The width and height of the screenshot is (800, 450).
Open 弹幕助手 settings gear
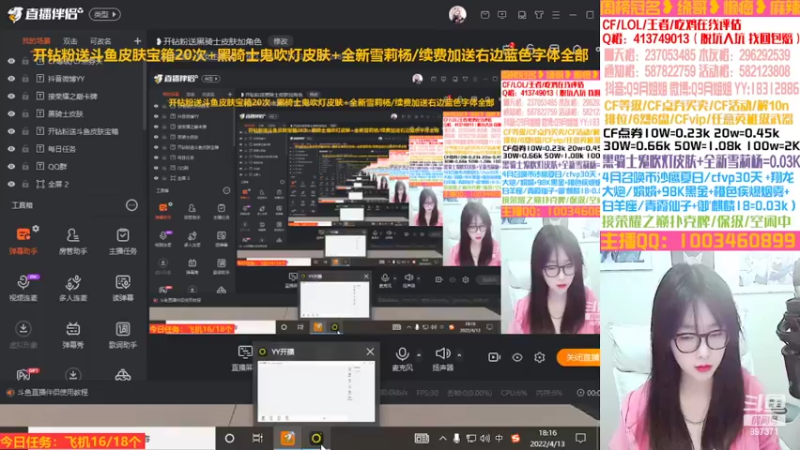[36, 229]
